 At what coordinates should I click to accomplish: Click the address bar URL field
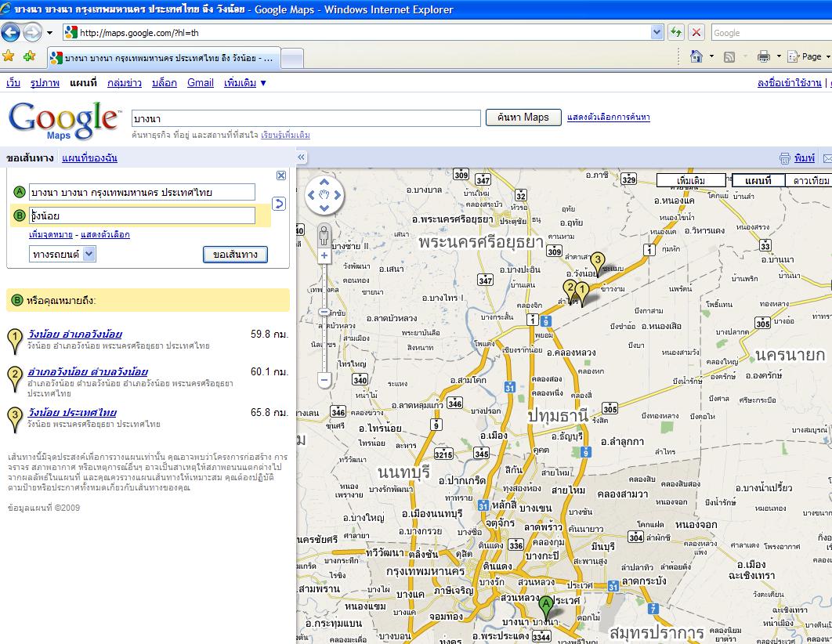[364, 33]
